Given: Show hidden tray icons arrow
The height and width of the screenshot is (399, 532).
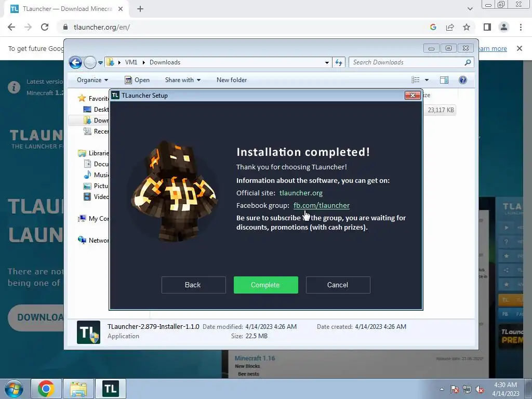Looking at the screenshot, I should click(x=442, y=389).
